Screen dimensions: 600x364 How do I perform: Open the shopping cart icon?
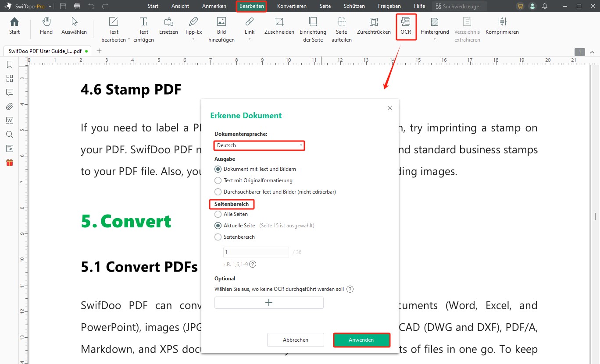click(x=520, y=6)
